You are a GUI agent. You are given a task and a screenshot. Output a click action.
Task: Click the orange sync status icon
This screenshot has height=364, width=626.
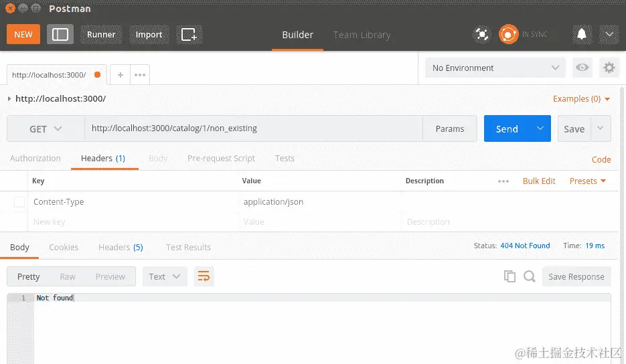[x=508, y=34]
